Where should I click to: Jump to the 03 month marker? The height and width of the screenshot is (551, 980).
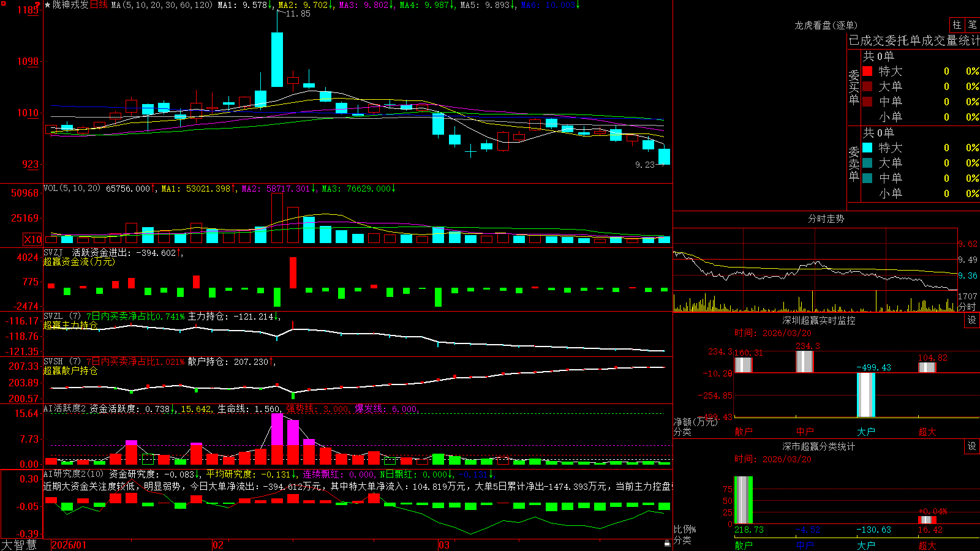pos(444,545)
